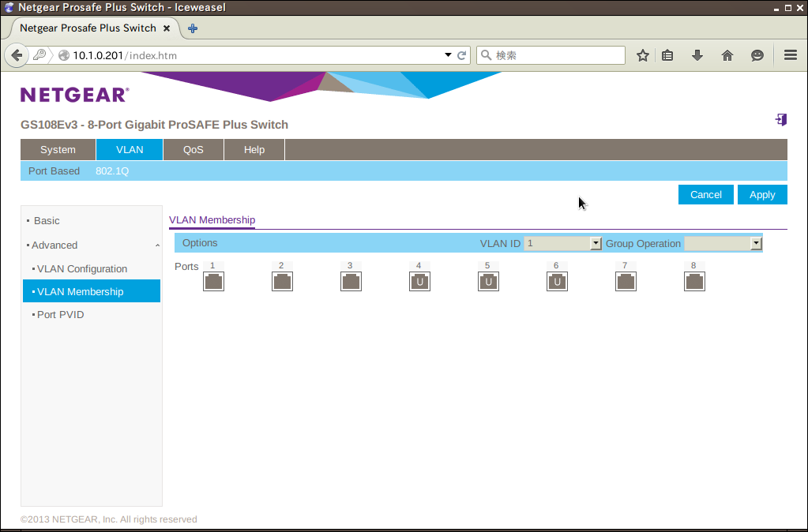Click the Iceweasel icon in title bar
The width and height of the screenshot is (808, 532).
coord(9,7)
